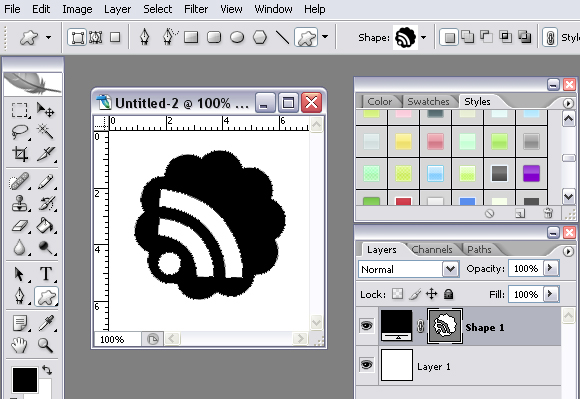The image size is (580, 399).
Task: Toggle lock position
Action: [x=432, y=294]
